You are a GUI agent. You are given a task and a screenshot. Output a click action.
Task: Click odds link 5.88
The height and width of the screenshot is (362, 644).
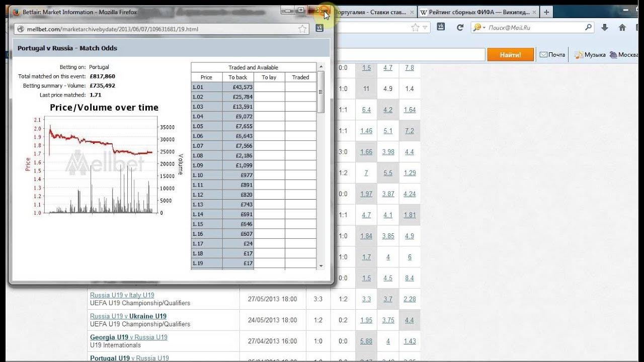(366, 341)
